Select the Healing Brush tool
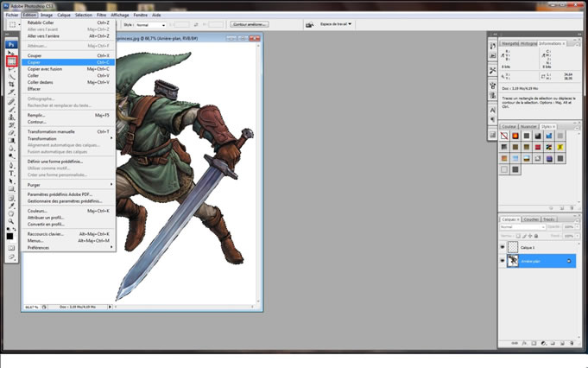588x368 pixels. click(11, 102)
